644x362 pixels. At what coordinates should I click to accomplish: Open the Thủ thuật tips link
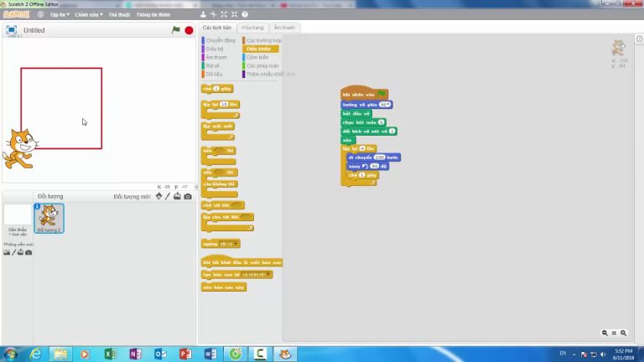(x=117, y=14)
